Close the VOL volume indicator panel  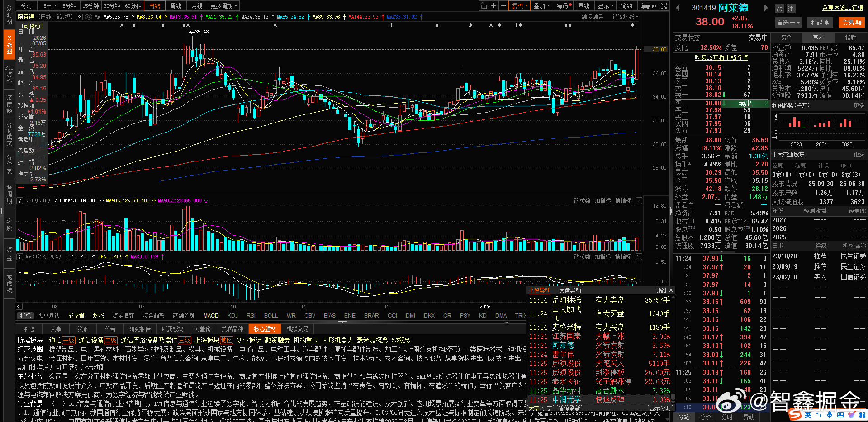click(x=639, y=200)
